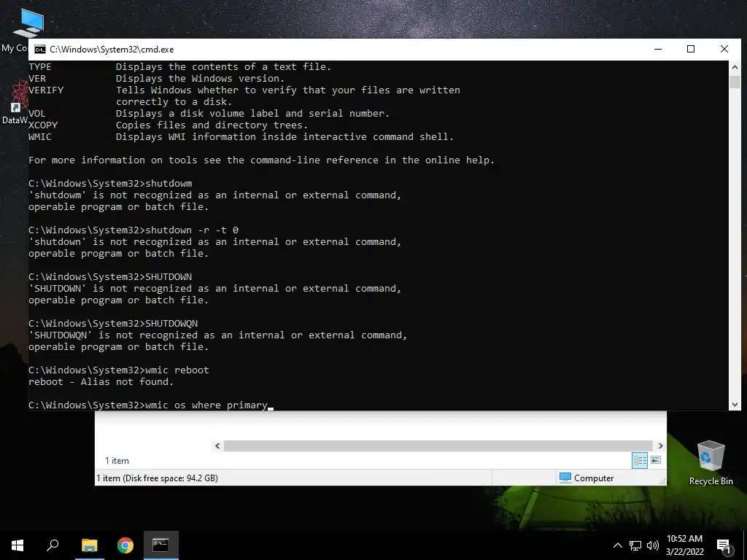
Task: Click the cmd scrollbar down arrow
Action: 735,405
